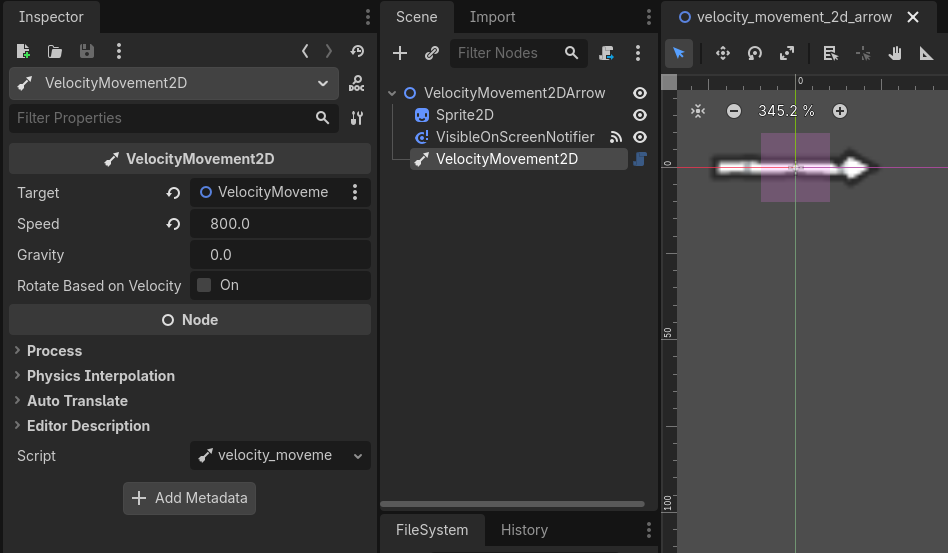
Task: Open script attached to VelocityMovement2D node
Action: pos(640,159)
